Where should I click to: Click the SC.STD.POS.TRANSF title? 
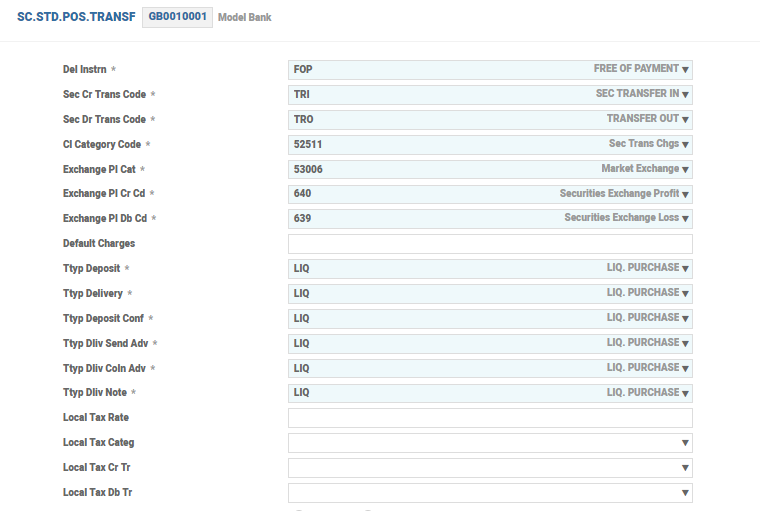click(76, 17)
